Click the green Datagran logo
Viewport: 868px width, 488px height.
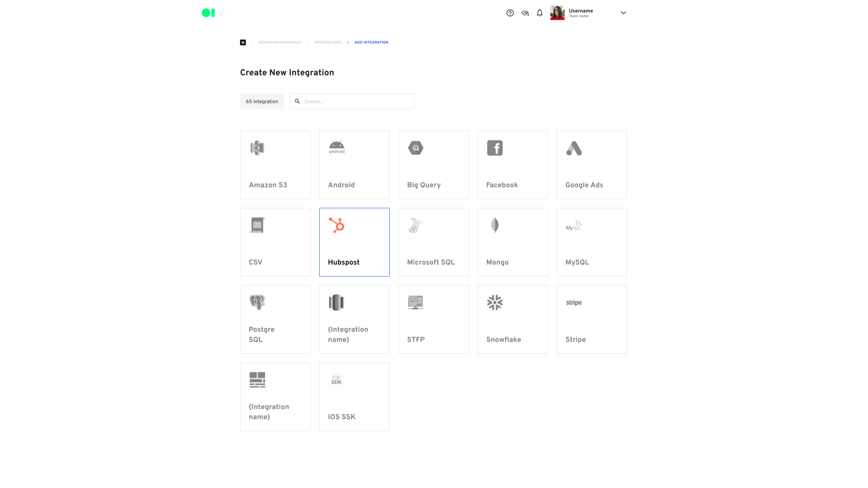click(x=208, y=13)
